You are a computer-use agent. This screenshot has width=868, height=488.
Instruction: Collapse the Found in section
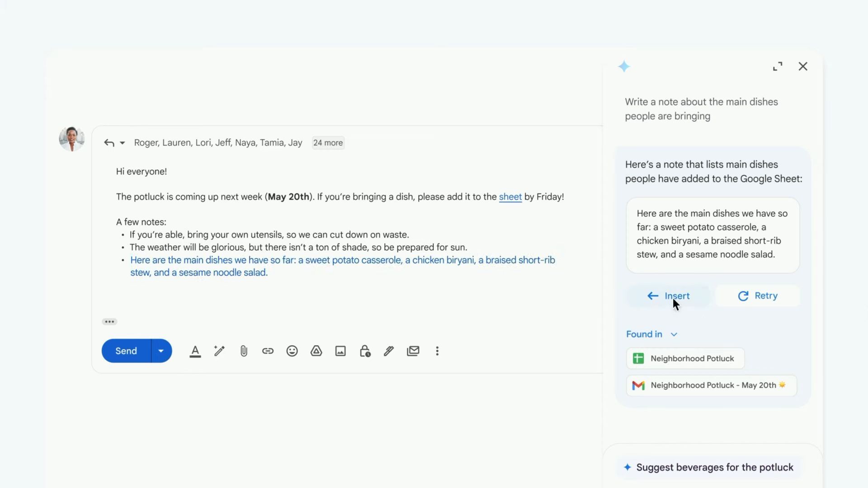(674, 334)
